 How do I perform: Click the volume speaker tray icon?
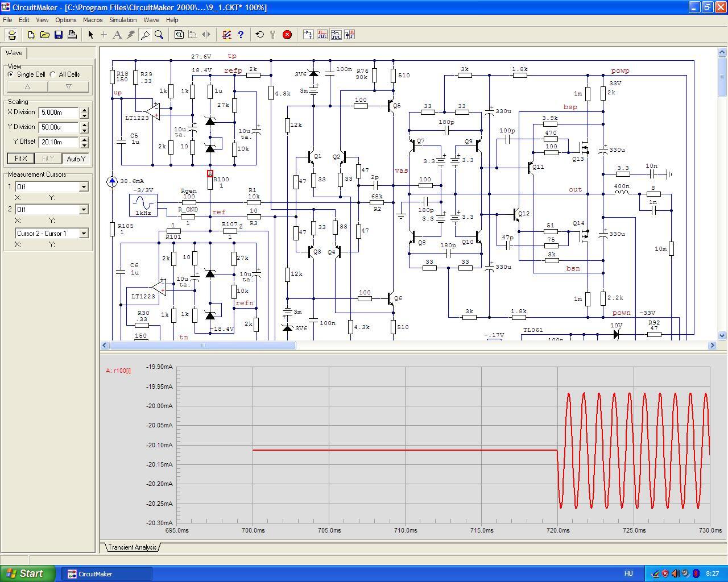(x=676, y=573)
